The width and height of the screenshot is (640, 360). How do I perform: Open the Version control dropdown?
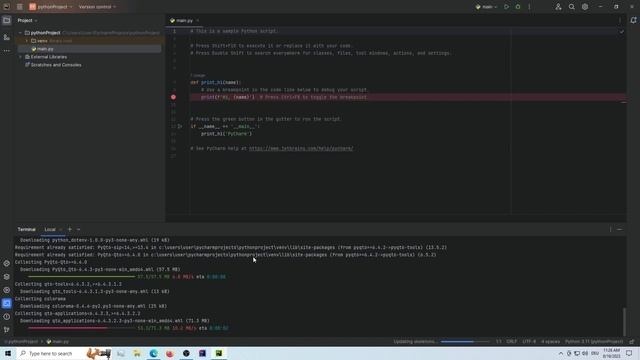click(97, 7)
